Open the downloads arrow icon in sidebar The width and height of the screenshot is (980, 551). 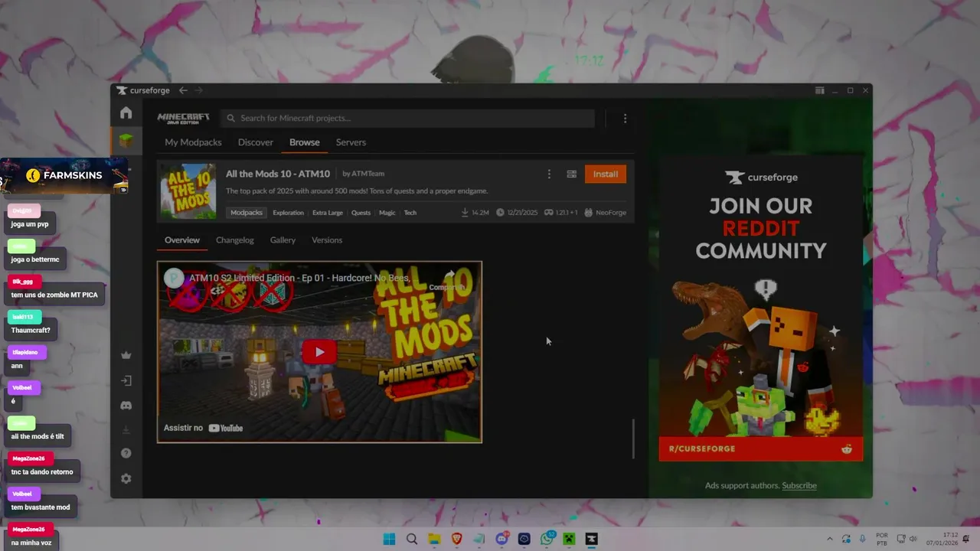126,430
